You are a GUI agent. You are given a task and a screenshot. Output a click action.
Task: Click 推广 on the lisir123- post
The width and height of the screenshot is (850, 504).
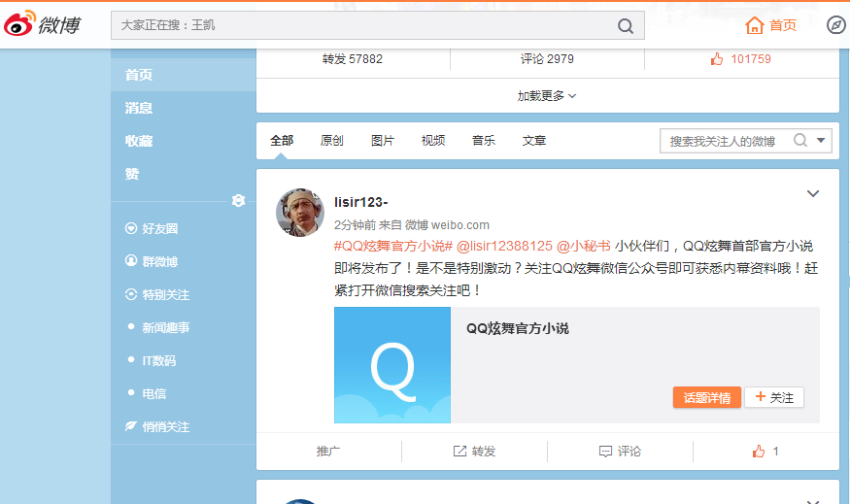click(x=328, y=451)
